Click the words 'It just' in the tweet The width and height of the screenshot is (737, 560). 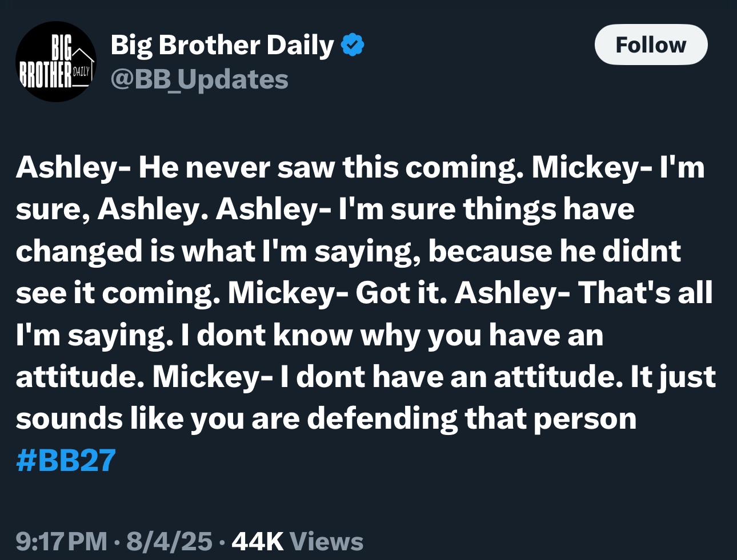tap(673, 377)
